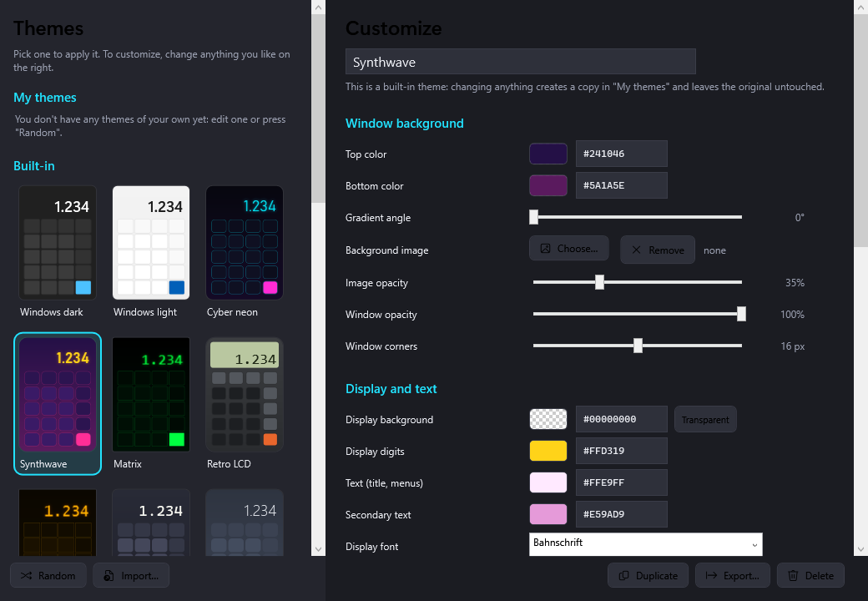The height and width of the screenshot is (601, 868).
Task: Click Remove background image button
Action: click(658, 250)
